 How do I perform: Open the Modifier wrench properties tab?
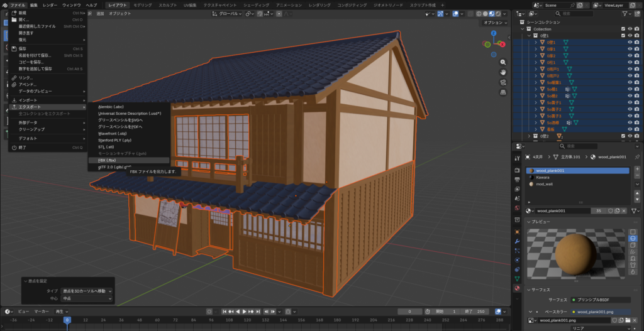pyautogui.click(x=517, y=241)
